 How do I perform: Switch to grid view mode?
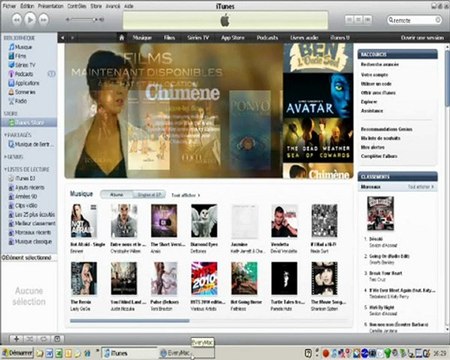358,20
